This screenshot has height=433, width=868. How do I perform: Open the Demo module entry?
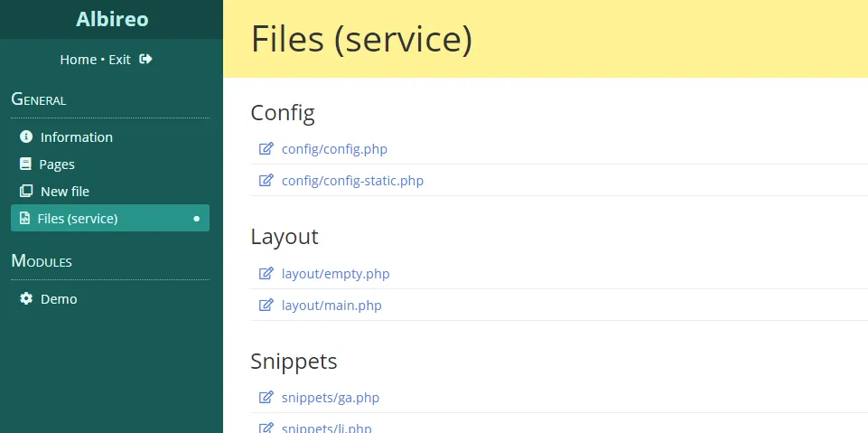[59, 299]
